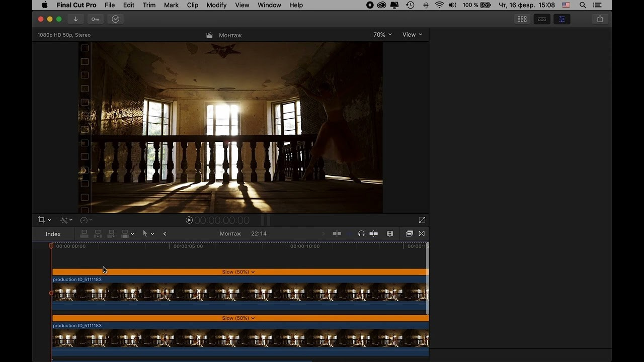Toggle the Browser panel visibility
The width and height of the screenshot is (644, 362).
[522, 19]
